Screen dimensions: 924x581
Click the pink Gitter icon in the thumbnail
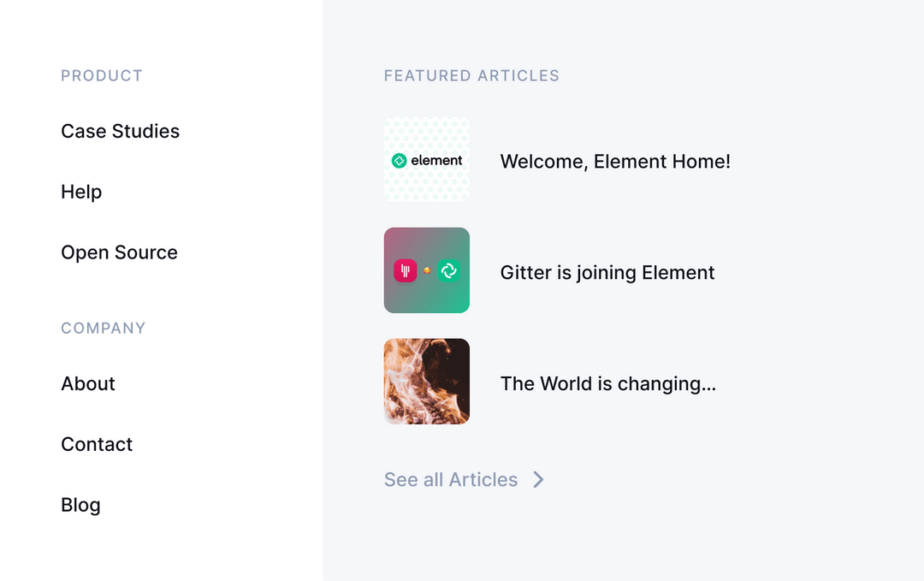point(405,270)
